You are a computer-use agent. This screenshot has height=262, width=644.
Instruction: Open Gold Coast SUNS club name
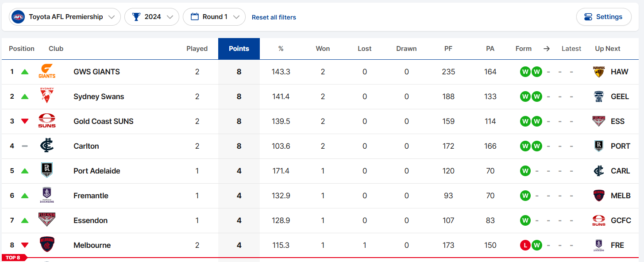104,121
